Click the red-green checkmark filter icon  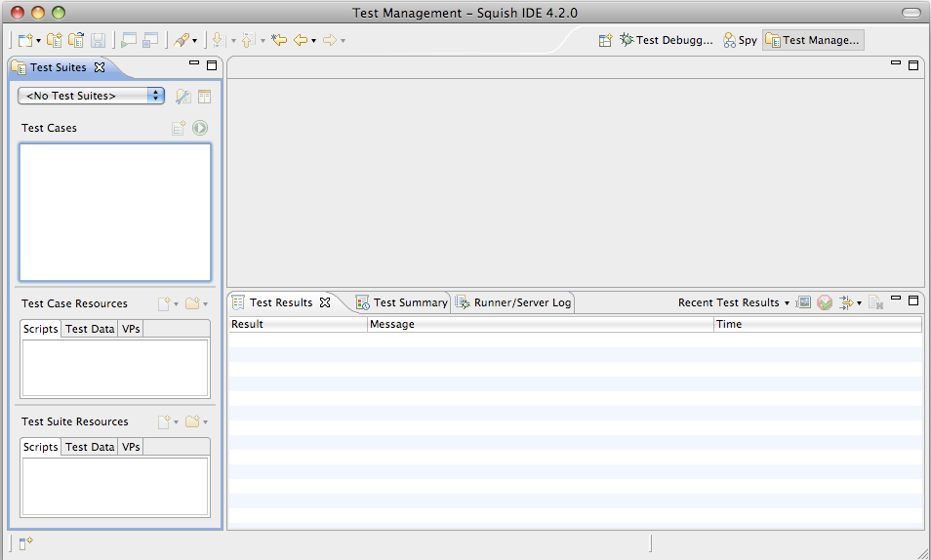(825, 302)
